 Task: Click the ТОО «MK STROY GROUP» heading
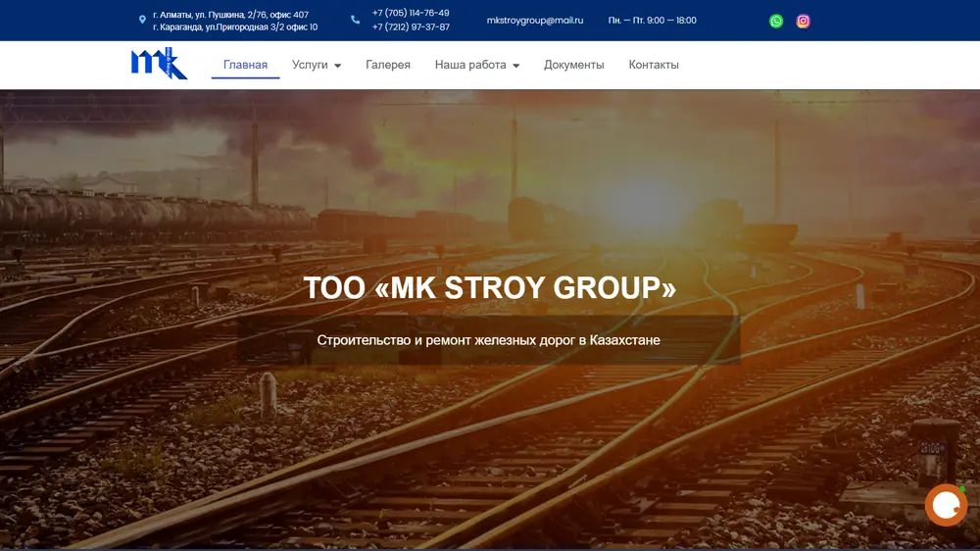click(x=489, y=287)
